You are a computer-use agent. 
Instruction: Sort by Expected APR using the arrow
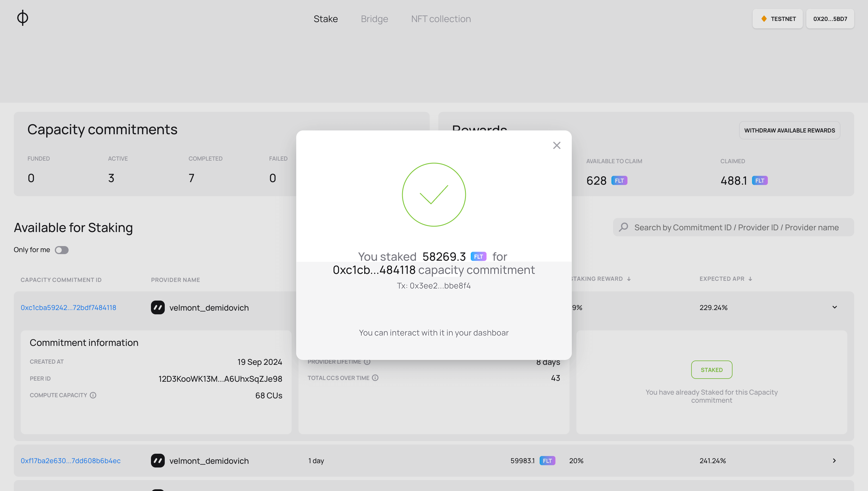tap(750, 278)
